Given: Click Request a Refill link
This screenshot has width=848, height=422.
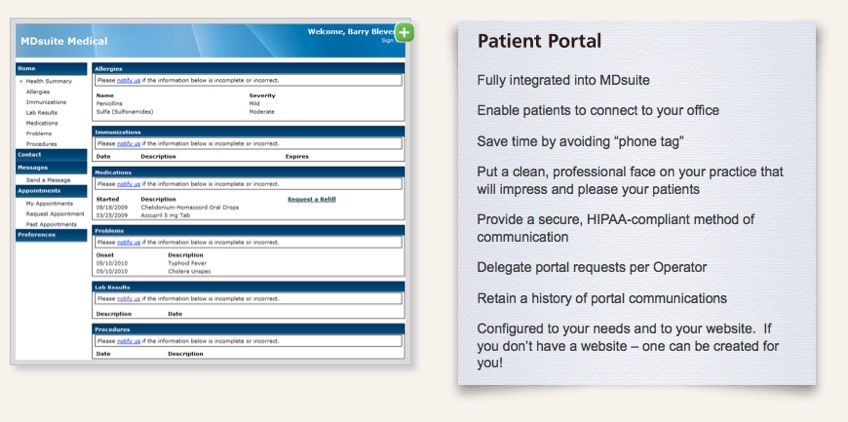Looking at the screenshot, I should [x=311, y=200].
